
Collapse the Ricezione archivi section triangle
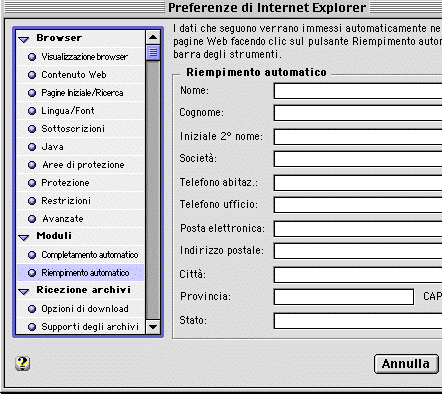[x=24, y=292]
